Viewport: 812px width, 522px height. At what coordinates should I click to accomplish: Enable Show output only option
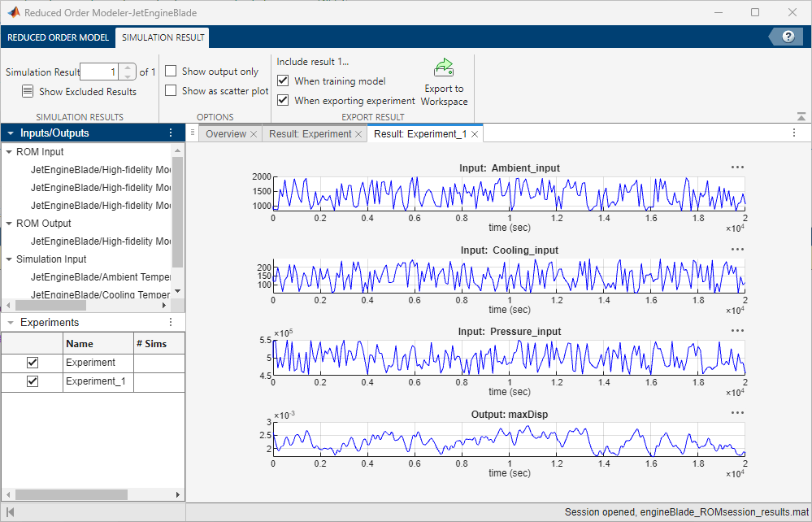coord(170,71)
